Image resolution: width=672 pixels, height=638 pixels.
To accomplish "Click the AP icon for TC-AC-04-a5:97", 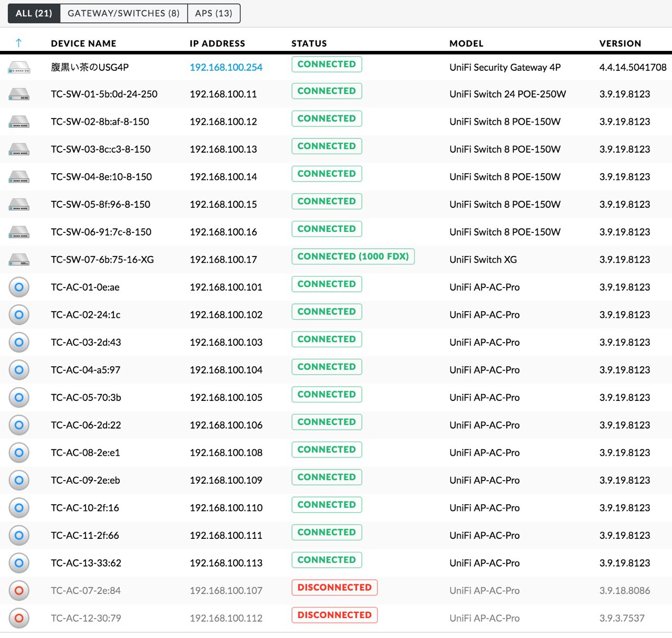I will coord(19,370).
